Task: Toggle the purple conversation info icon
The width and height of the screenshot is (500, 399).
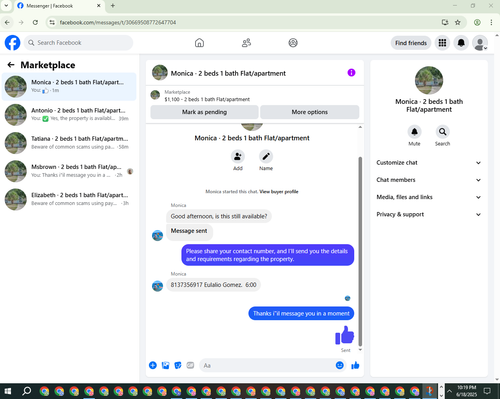Action: coord(351,72)
